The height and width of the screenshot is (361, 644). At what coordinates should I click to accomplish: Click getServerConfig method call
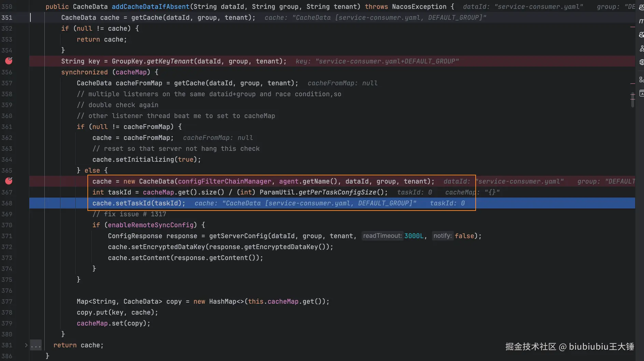238,236
